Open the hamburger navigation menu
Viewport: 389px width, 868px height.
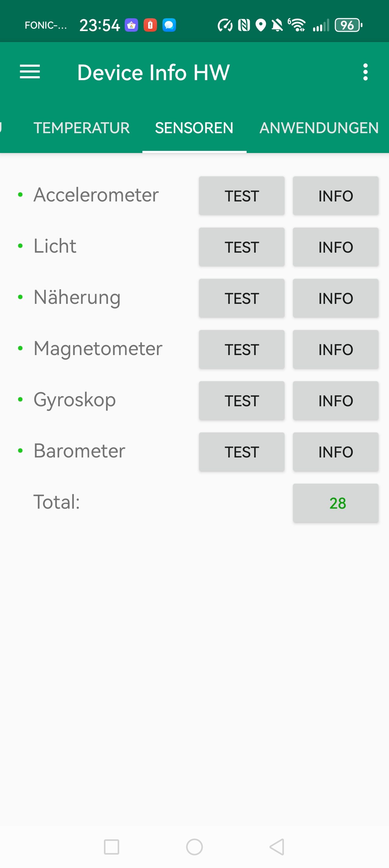30,72
